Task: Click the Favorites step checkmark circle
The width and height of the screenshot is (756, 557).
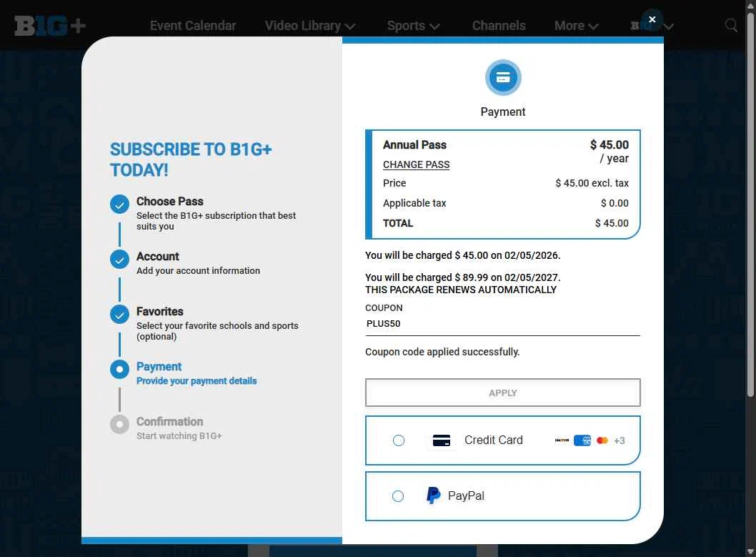Action: pyautogui.click(x=119, y=315)
